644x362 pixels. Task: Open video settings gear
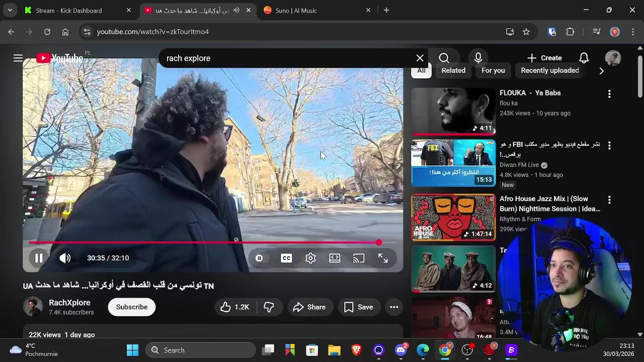pos(310,258)
